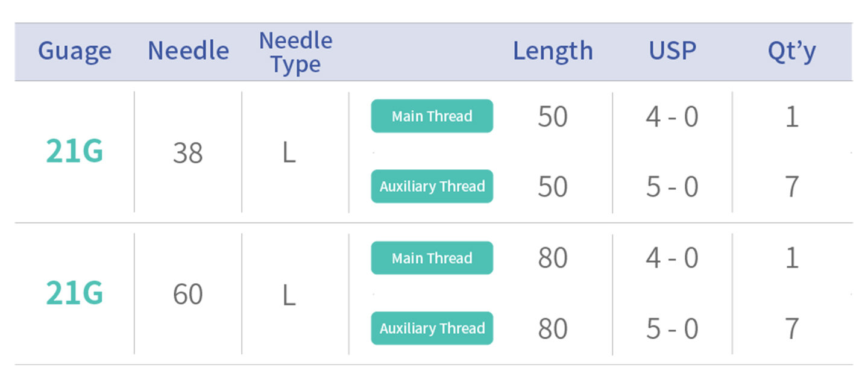Click Auxiliary Thread badge in the 38 needle row
The width and height of the screenshot is (868, 388).
pyautogui.click(x=432, y=186)
